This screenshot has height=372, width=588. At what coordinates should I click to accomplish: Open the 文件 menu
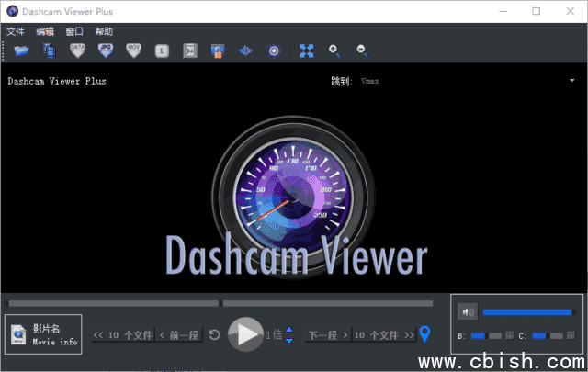(16, 31)
